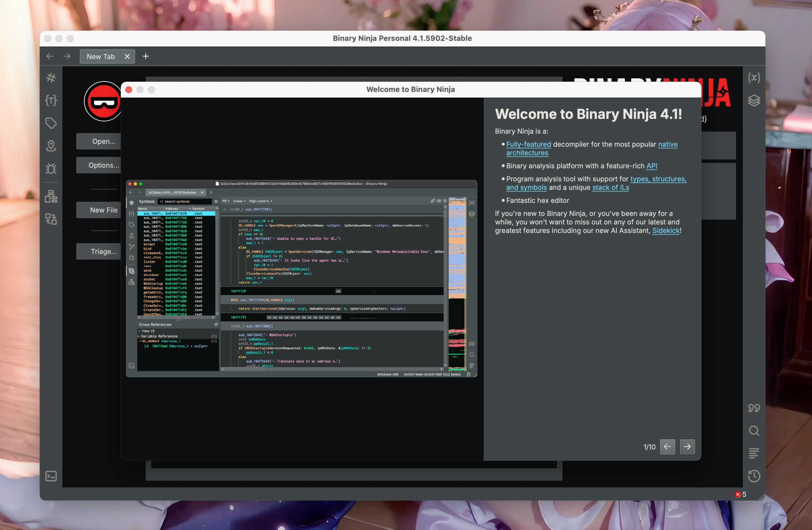Click the Binary Ninja screenshot preview image
812x530 pixels.
click(x=302, y=278)
